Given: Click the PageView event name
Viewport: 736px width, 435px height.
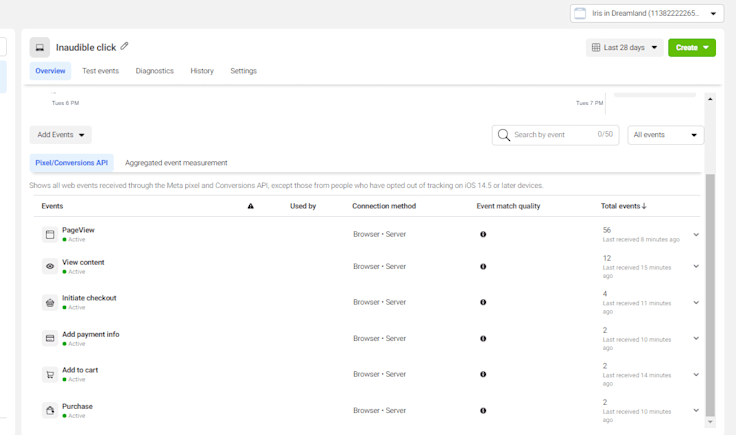Looking at the screenshot, I should pyautogui.click(x=78, y=230).
